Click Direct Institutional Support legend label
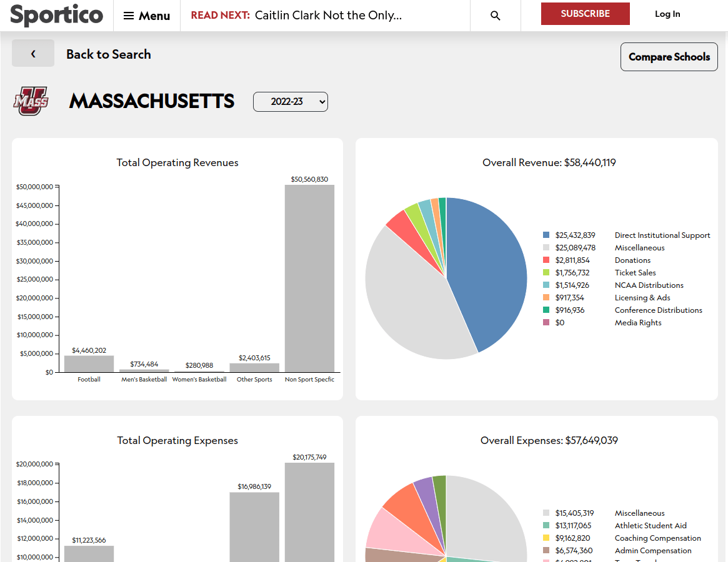The width and height of the screenshot is (728, 562). click(662, 235)
